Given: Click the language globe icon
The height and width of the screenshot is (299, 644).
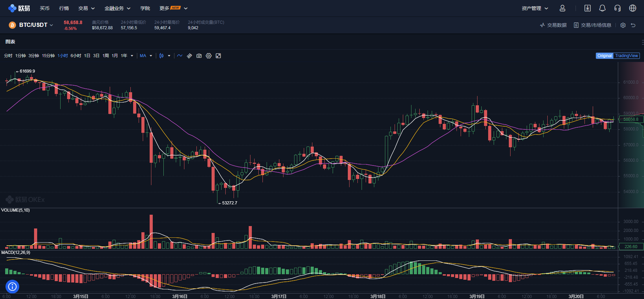Looking at the screenshot, I should (x=632, y=8).
